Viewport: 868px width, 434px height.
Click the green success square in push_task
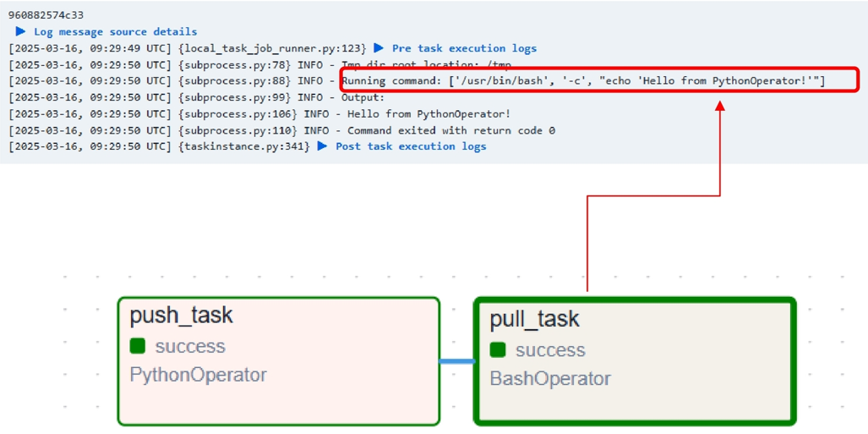tap(137, 346)
